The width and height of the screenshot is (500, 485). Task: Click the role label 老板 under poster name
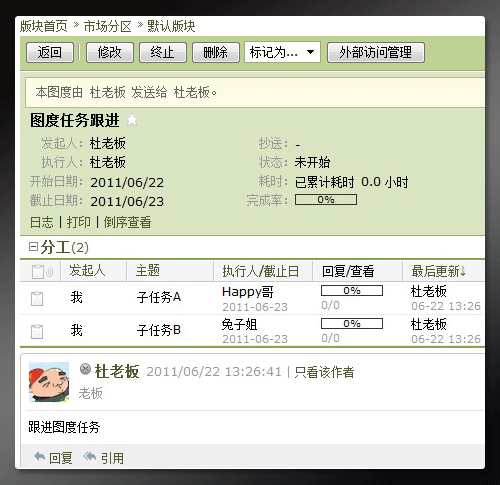coord(91,393)
